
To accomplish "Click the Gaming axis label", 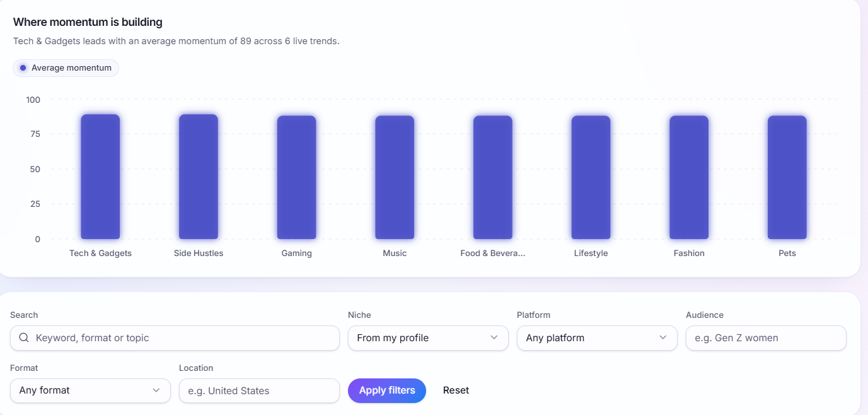I will (x=297, y=254).
